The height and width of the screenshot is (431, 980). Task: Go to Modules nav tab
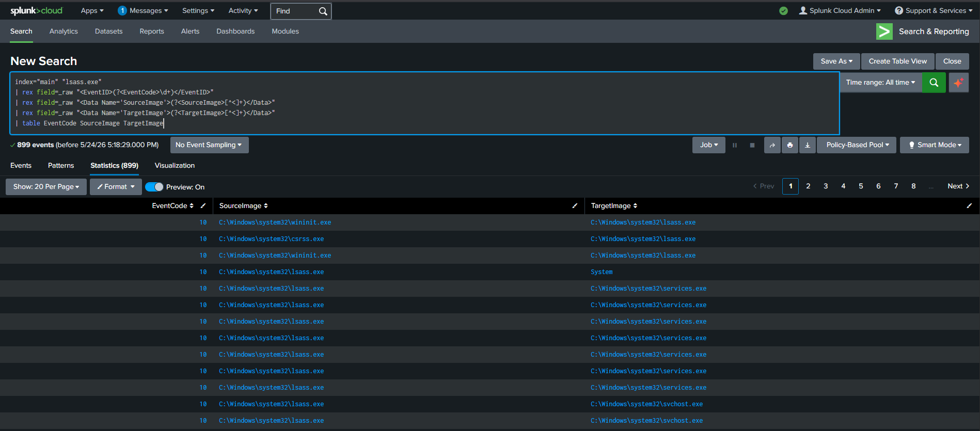[286, 31]
